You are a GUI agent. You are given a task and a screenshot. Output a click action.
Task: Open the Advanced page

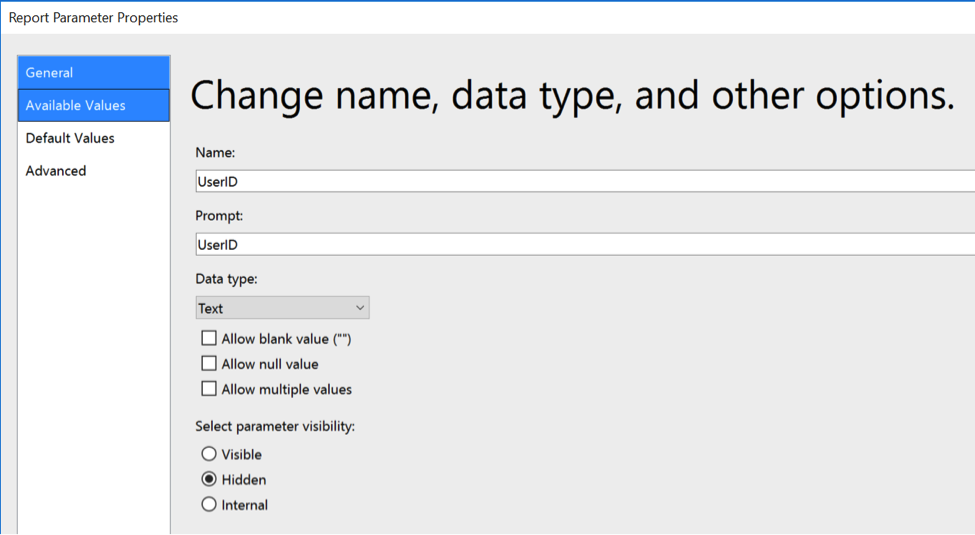pyautogui.click(x=93, y=170)
